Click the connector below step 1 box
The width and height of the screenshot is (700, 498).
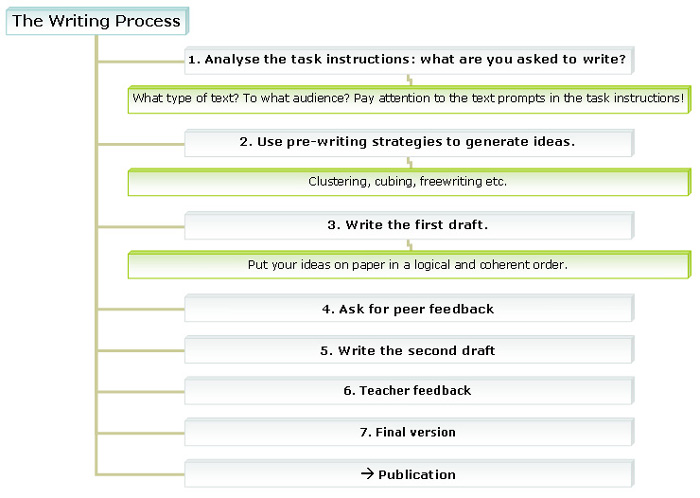point(409,80)
